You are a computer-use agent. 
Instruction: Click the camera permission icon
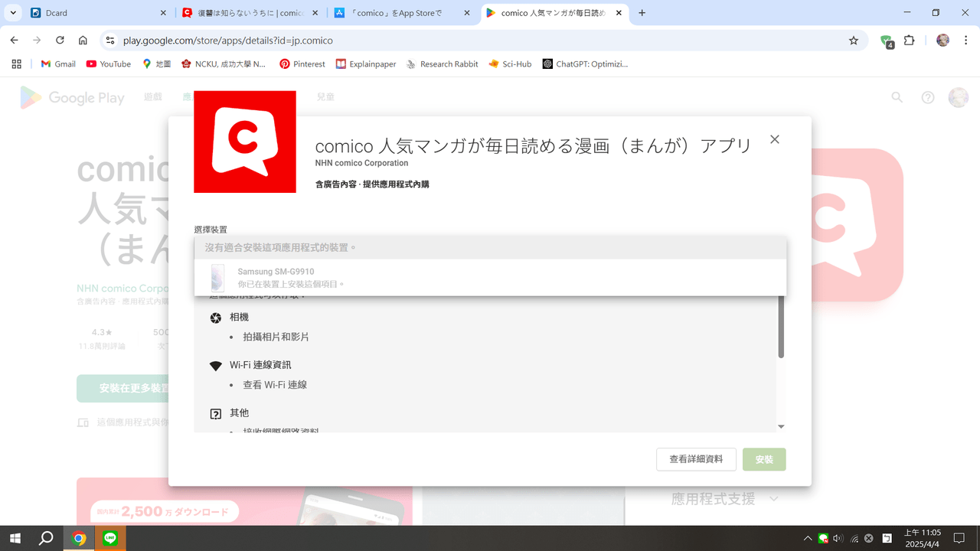click(x=216, y=318)
